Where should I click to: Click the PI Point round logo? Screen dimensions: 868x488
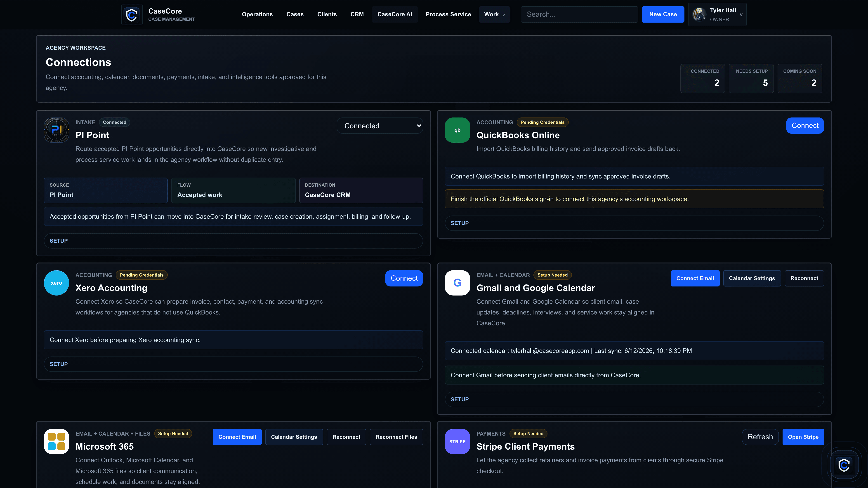pyautogui.click(x=57, y=130)
